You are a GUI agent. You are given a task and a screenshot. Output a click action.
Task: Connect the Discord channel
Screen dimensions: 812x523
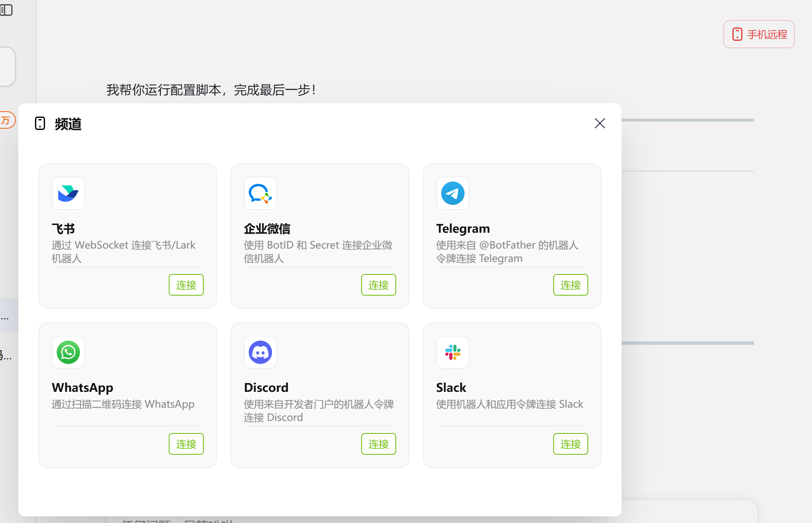(378, 444)
